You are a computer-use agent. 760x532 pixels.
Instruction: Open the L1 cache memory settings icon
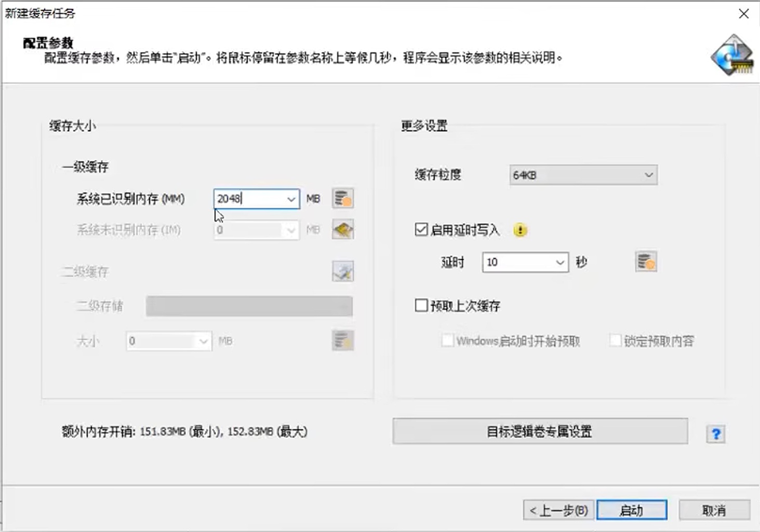click(x=342, y=198)
